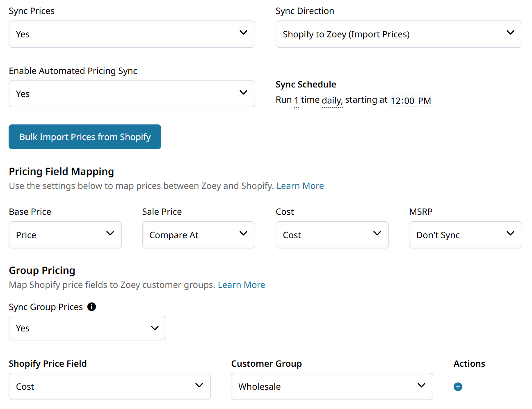Click the chevron arrow in Sync Direction field
This screenshot has height=409, width=532.
(510, 32)
